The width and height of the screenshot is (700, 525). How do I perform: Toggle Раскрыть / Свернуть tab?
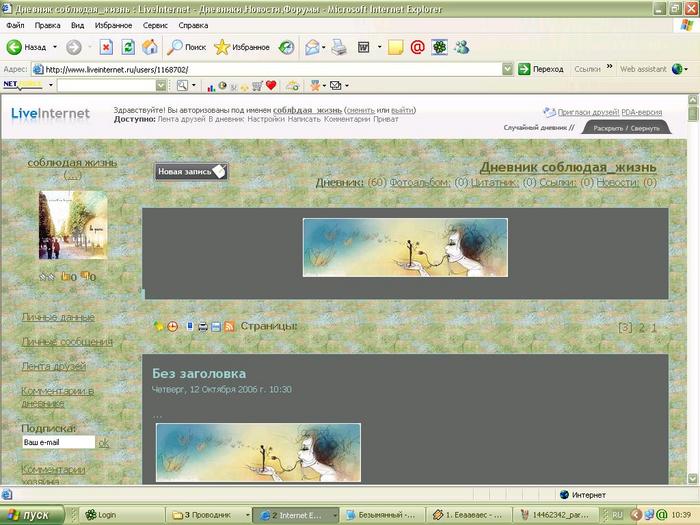click(x=626, y=128)
